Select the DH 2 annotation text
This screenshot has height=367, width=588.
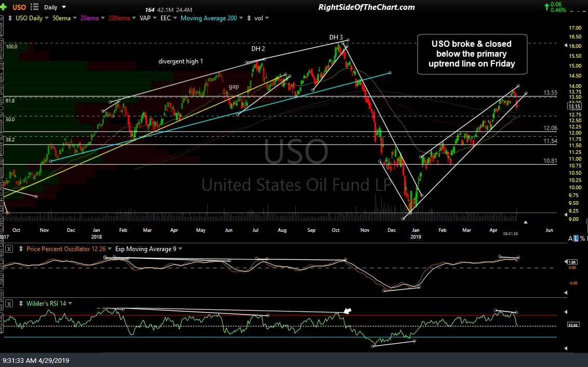258,49
